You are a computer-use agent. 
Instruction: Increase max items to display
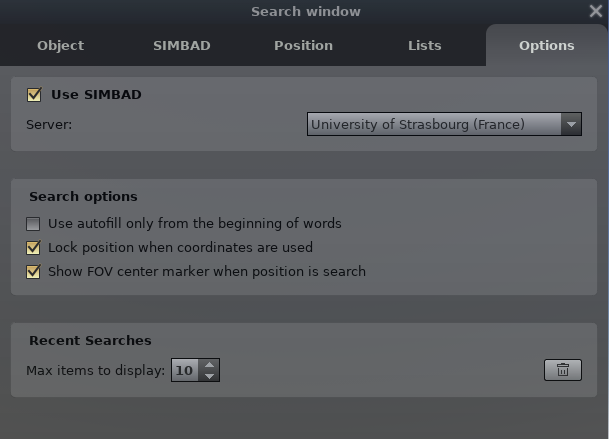click(x=208, y=364)
